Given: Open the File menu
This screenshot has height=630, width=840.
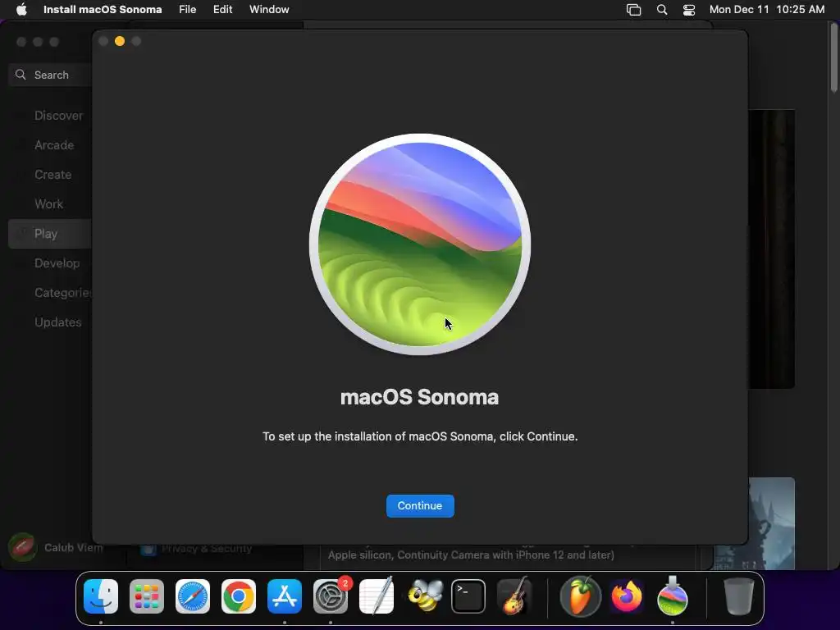Looking at the screenshot, I should [188, 10].
